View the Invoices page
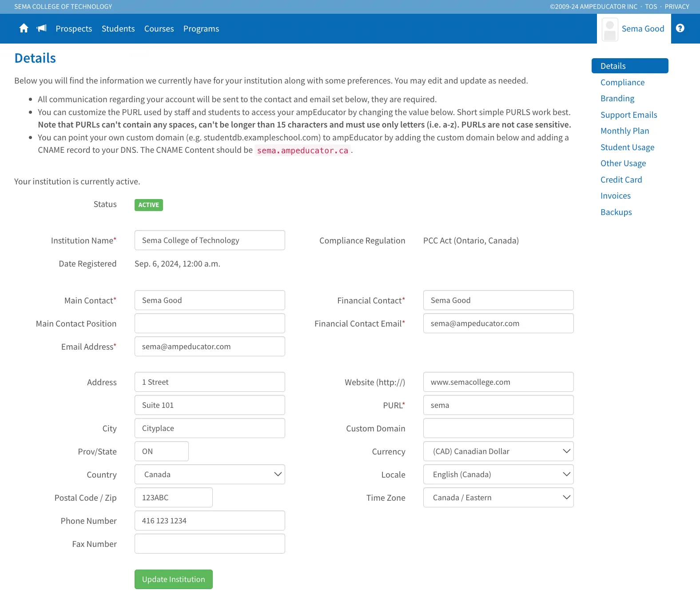The width and height of the screenshot is (700, 598). coord(615,195)
